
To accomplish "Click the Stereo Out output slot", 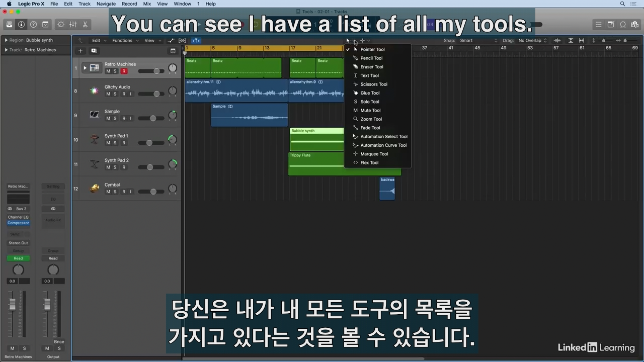I will click(x=18, y=243).
